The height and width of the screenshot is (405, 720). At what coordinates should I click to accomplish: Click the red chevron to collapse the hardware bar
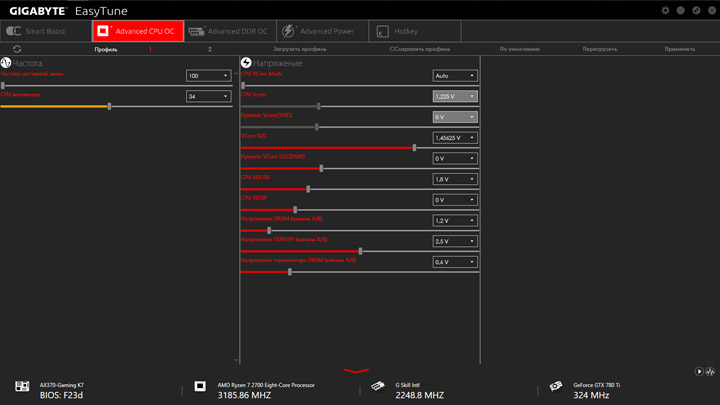356,371
